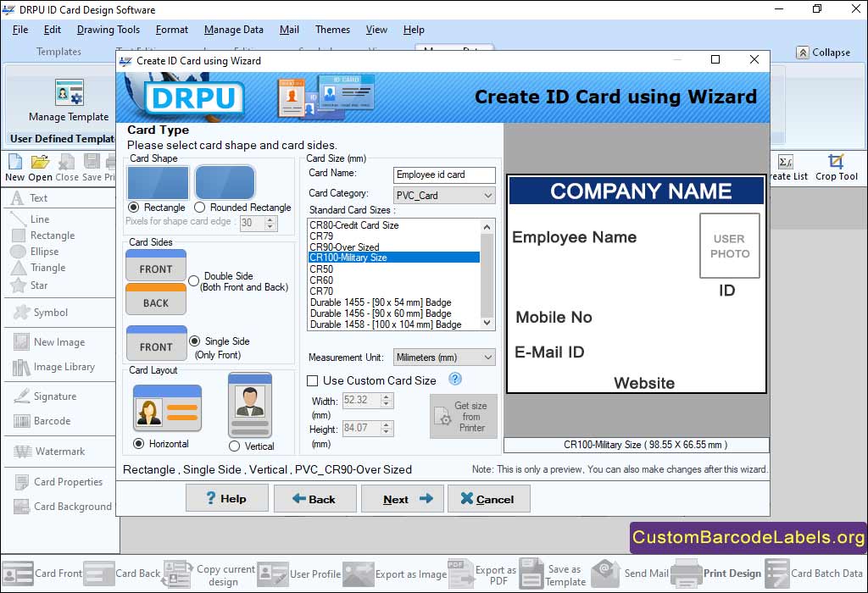The image size is (868, 593).
Task: Open the Image Library
Action: click(x=53, y=367)
